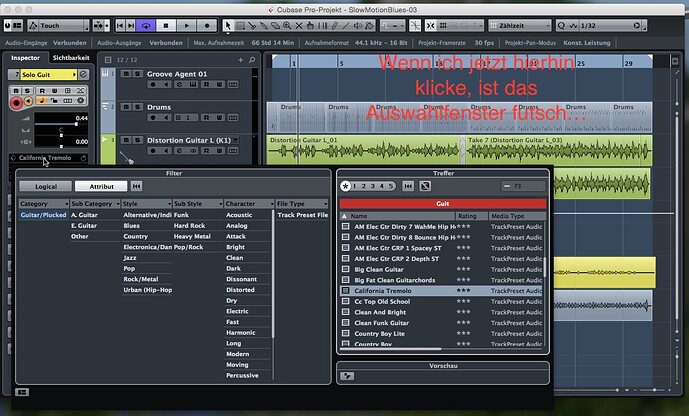Open Groove Agent 01 edit instrument keyboard icon
Image resolution: width=689 pixels, height=416 pixels.
(193, 84)
